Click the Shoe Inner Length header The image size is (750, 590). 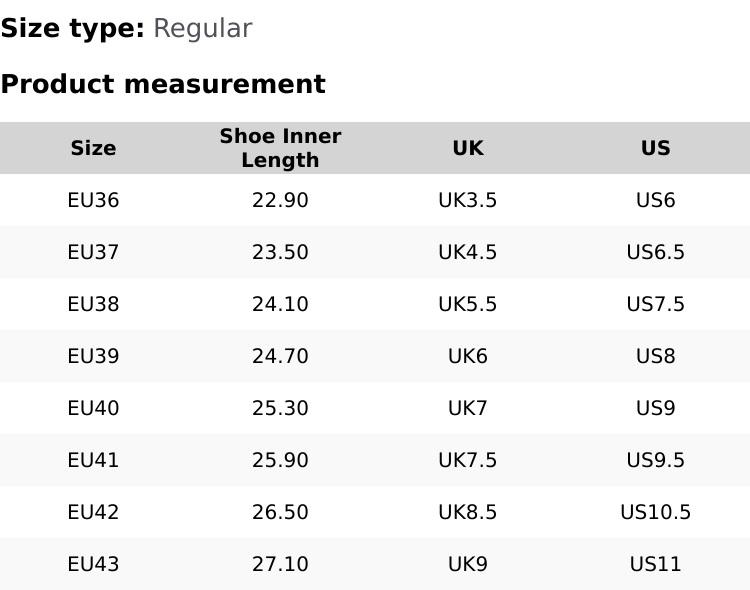280,148
